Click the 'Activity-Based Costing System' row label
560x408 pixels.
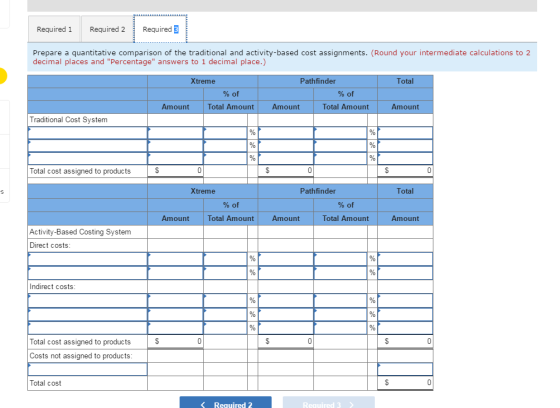80,232
